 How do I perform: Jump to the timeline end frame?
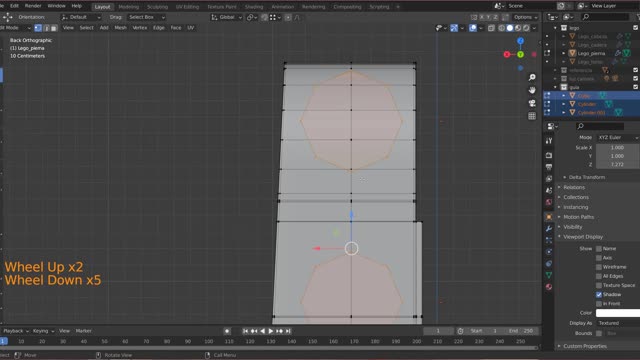pos(288,331)
